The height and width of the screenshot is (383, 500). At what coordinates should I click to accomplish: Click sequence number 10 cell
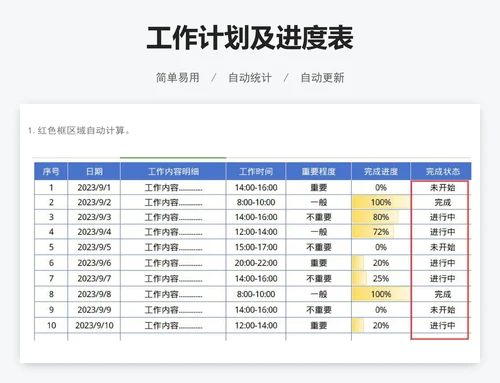(51, 325)
